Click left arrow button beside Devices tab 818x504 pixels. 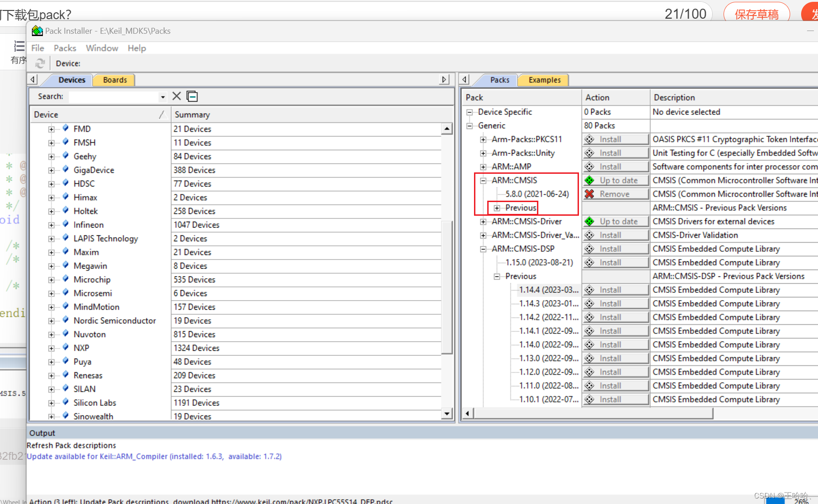(33, 79)
